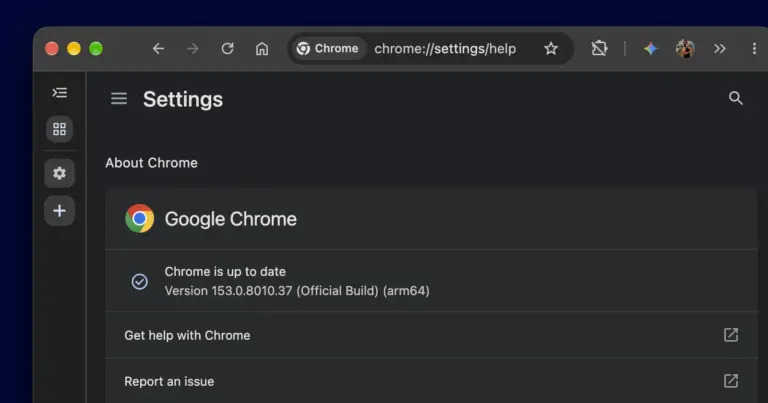Viewport: 768px width, 403px height.
Task: Open Chrome's three-dot menu
Action: (x=754, y=48)
